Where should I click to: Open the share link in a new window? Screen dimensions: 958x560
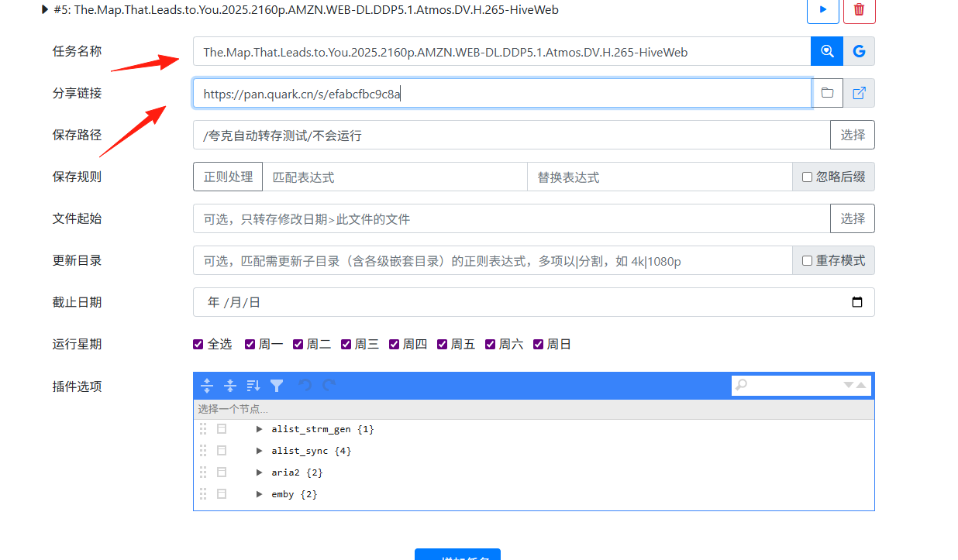[x=859, y=93]
